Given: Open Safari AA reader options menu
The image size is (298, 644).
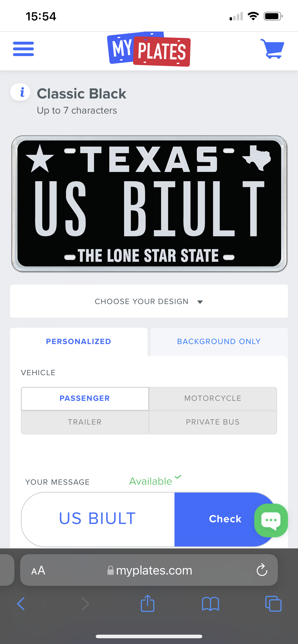Looking at the screenshot, I should 38,570.
